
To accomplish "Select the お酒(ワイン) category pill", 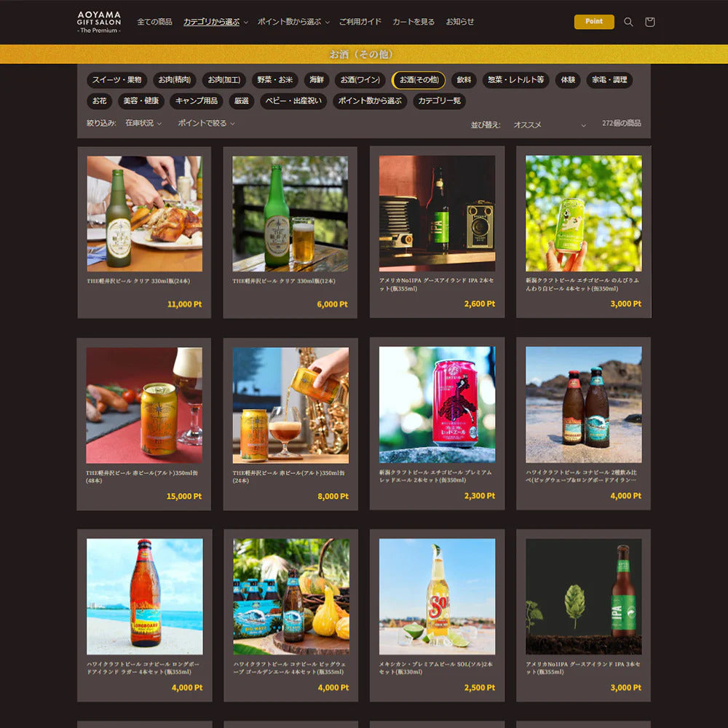I will (360, 80).
